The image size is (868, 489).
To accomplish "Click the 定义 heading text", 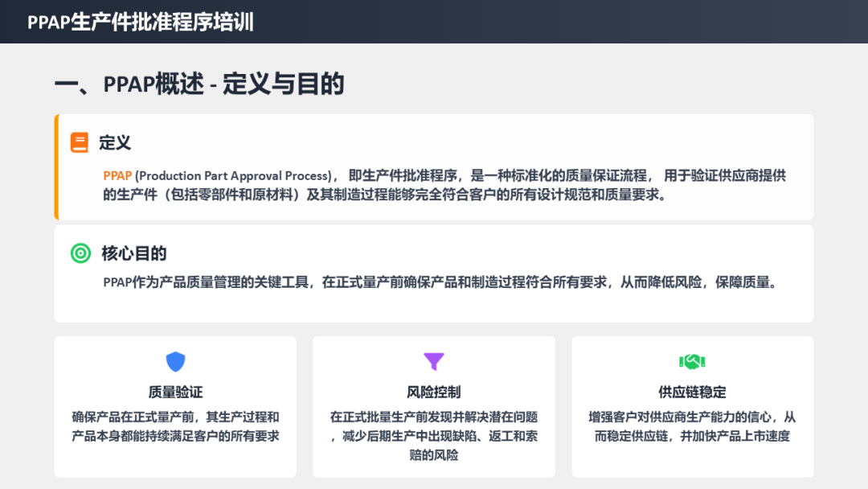I will click(115, 143).
